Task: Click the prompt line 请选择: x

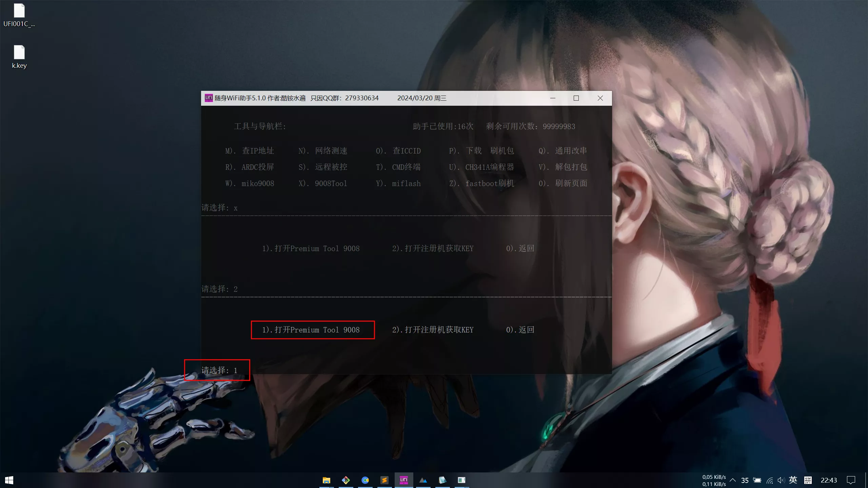Action: click(x=219, y=208)
